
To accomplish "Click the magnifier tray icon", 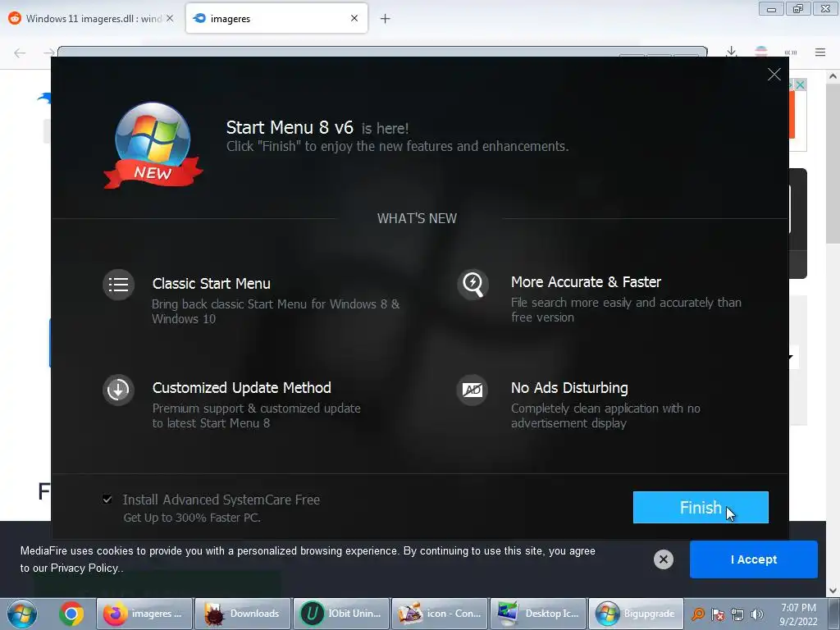I will click(698, 614).
